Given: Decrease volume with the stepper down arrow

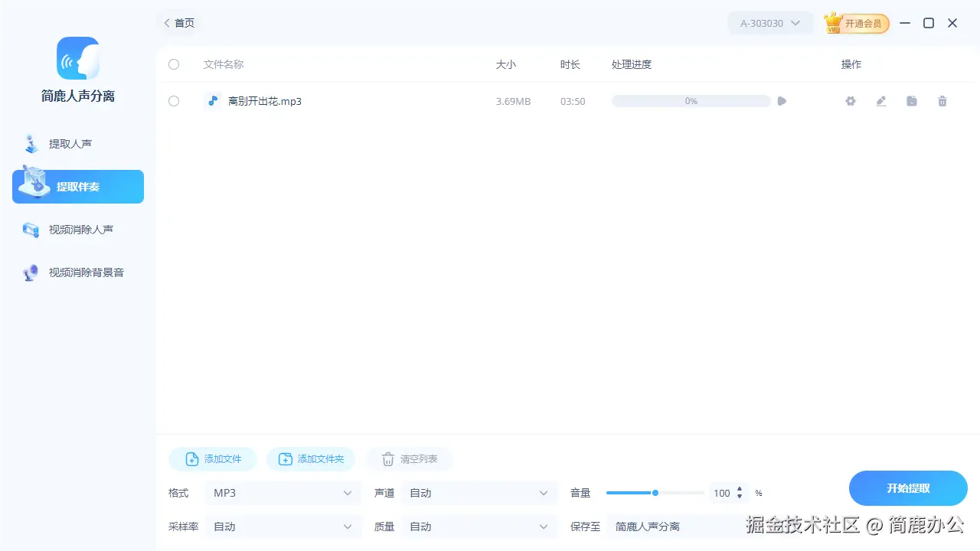Looking at the screenshot, I should point(740,497).
